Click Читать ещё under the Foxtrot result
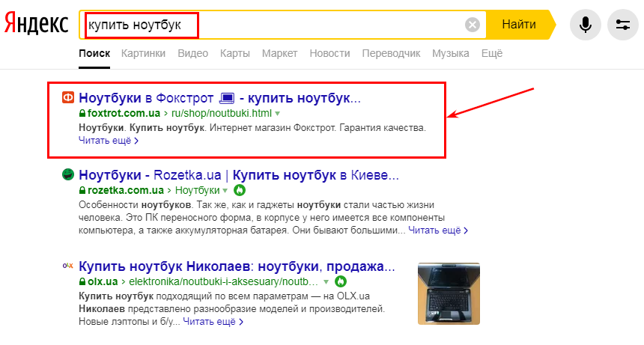The height and width of the screenshot is (345, 644). click(x=109, y=141)
